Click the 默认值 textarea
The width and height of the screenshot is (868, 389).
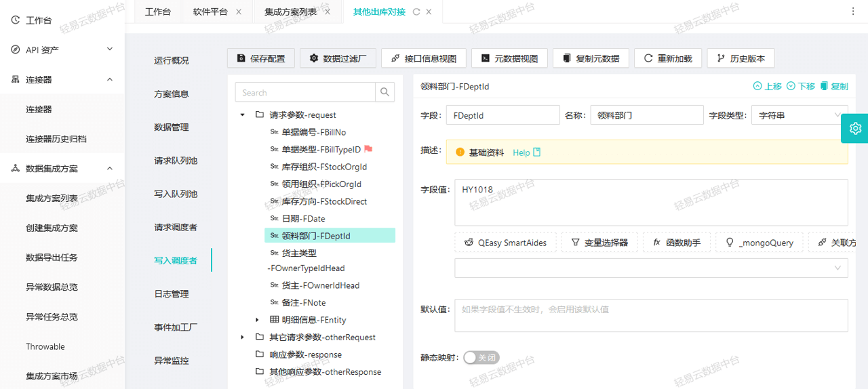651,315
